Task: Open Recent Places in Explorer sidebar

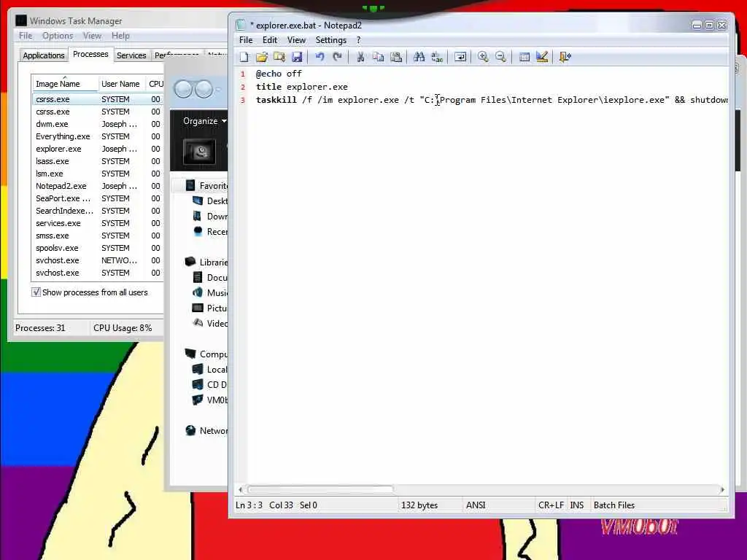Action: click(x=210, y=231)
